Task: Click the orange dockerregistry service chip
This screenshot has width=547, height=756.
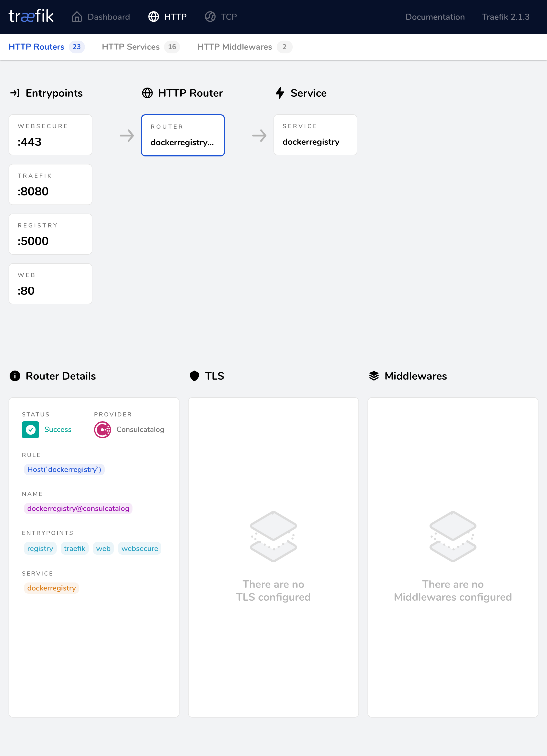Action: point(51,588)
